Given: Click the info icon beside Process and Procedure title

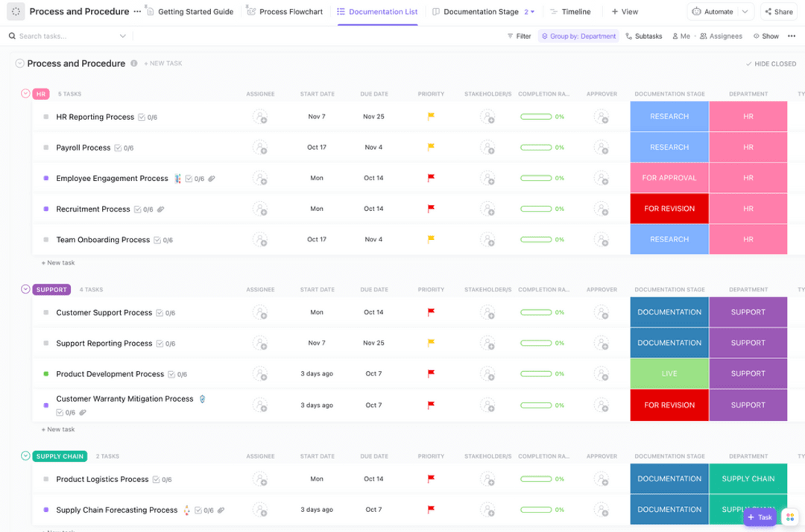Looking at the screenshot, I should (133, 63).
